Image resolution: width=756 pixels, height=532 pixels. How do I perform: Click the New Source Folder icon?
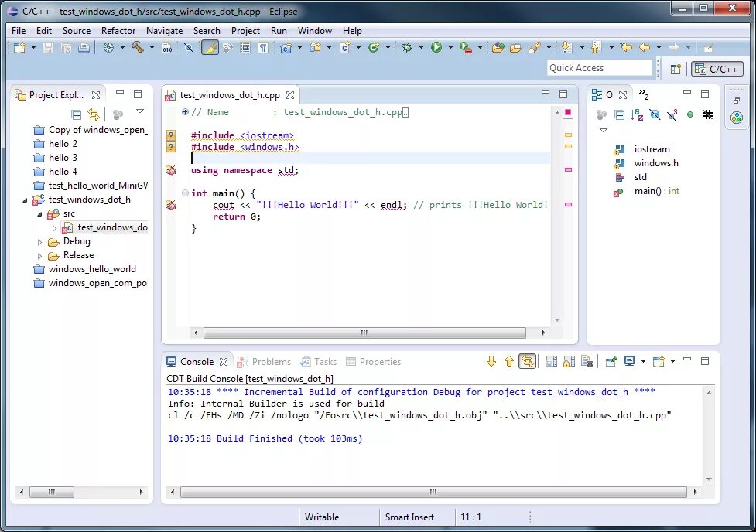pyautogui.click(x=315, y=47)
